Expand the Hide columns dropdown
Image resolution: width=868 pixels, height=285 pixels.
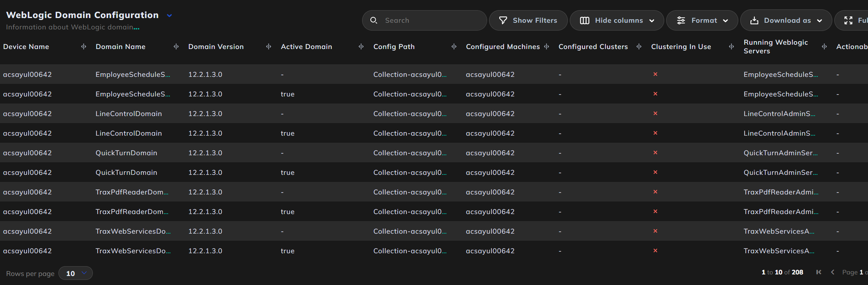pos(652,21)
